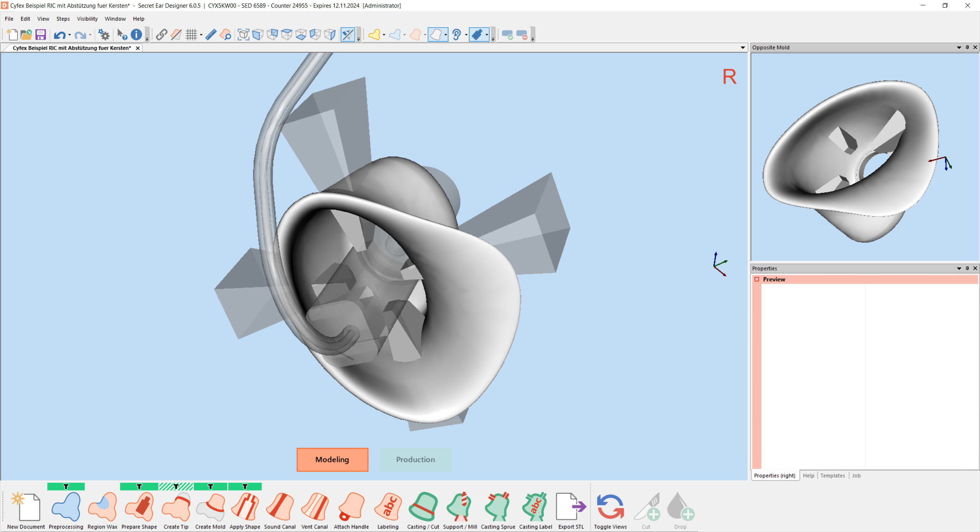Click the Production button

point(415,459)
